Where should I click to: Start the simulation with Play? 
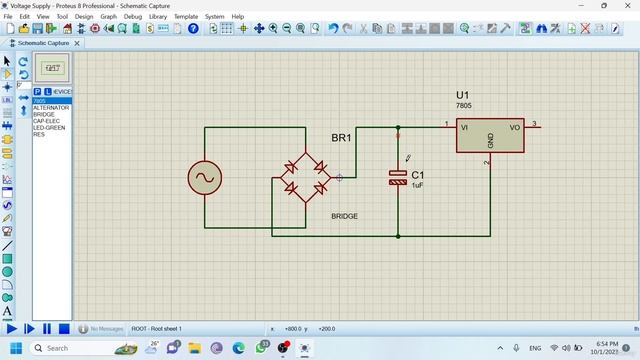11,329
